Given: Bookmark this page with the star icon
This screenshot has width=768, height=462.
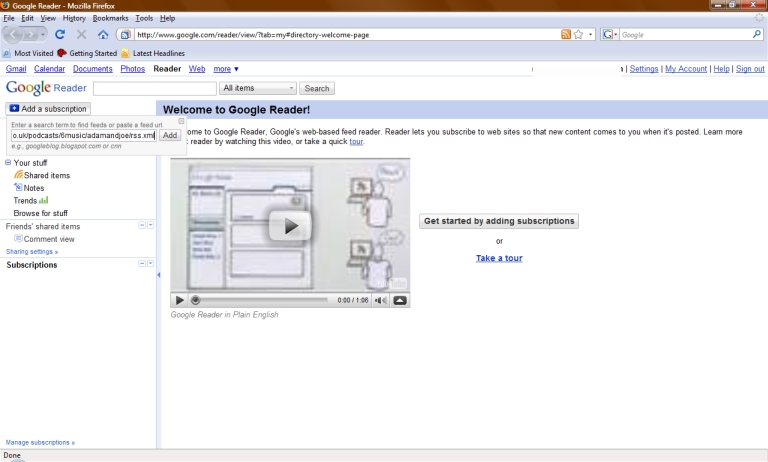Looking at the screenshot, I should (x=578, y=34).
